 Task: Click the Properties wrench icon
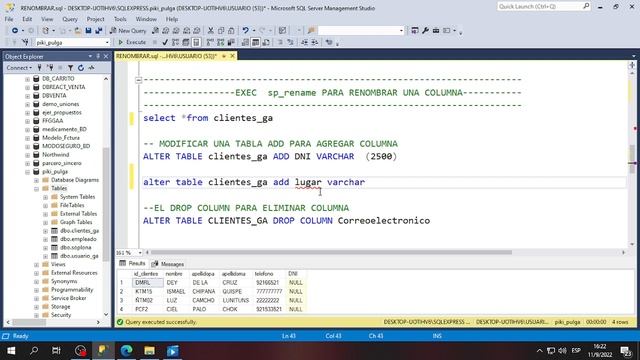[425, 31]
